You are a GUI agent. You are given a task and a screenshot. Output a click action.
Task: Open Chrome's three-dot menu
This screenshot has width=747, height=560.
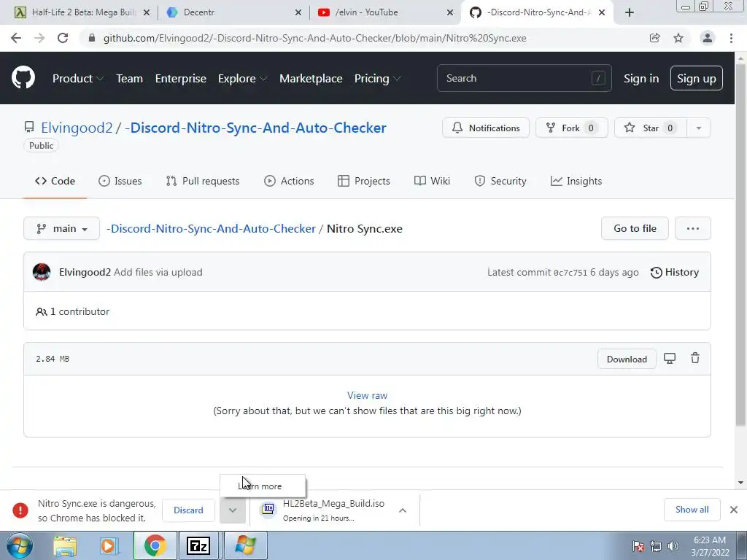pos(731,38)
